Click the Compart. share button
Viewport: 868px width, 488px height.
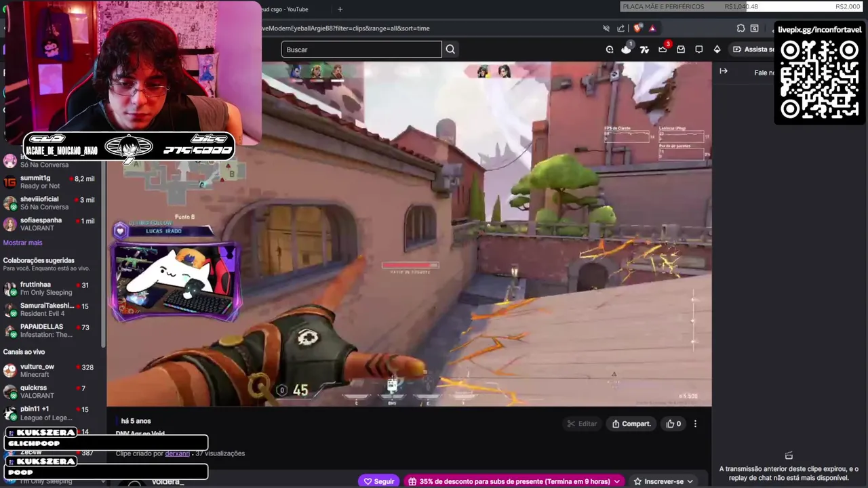coord(631,424)
